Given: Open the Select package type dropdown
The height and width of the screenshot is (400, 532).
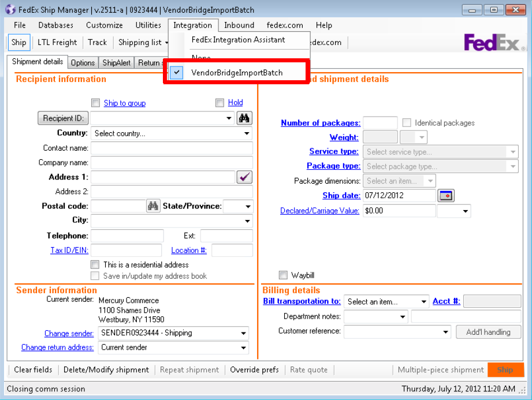Looking at the screenshot, I should tap(513, 166).
